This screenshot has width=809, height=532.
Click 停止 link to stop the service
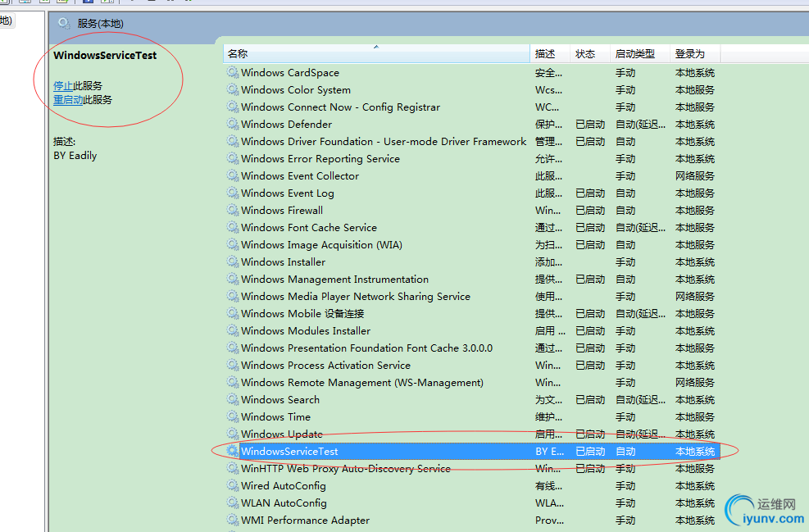pos(63,85)
